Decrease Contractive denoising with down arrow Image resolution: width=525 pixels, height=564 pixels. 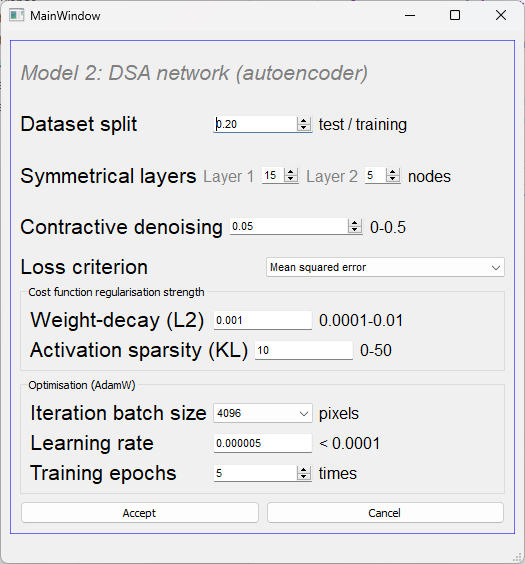coord(355,230)
